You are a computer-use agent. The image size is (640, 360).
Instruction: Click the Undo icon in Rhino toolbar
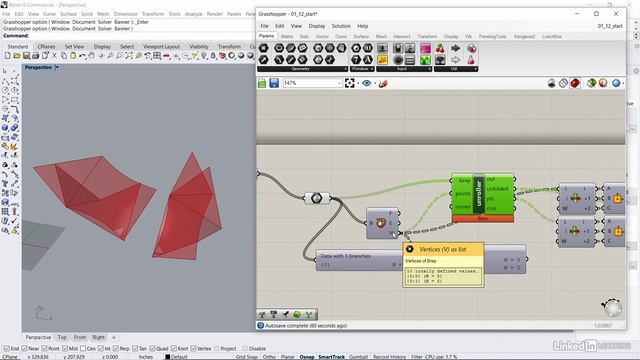click(x=82, y=56)
